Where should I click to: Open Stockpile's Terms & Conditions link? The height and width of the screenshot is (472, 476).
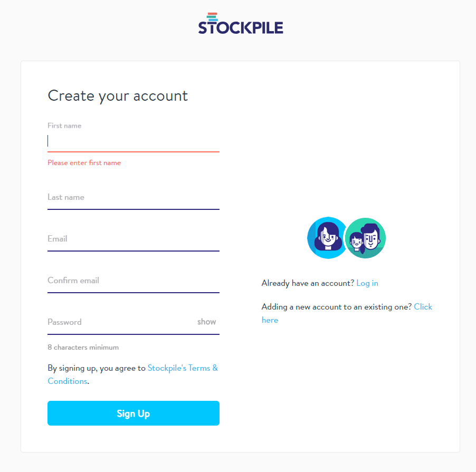point(132,374)
